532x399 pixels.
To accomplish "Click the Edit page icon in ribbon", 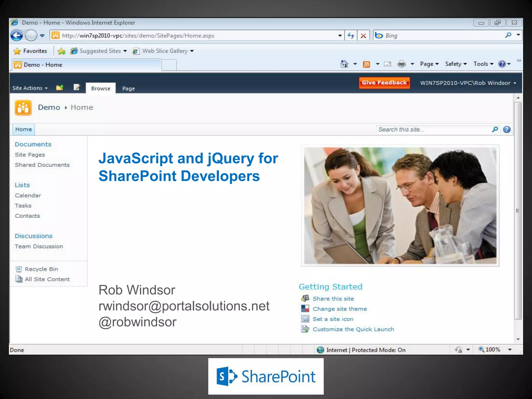I will [x=77, y=88].
